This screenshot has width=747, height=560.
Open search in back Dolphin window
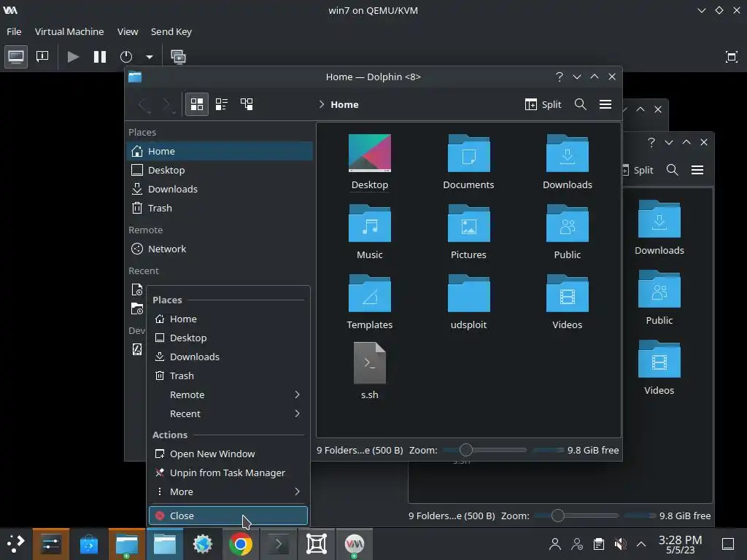tap(672, 170)
